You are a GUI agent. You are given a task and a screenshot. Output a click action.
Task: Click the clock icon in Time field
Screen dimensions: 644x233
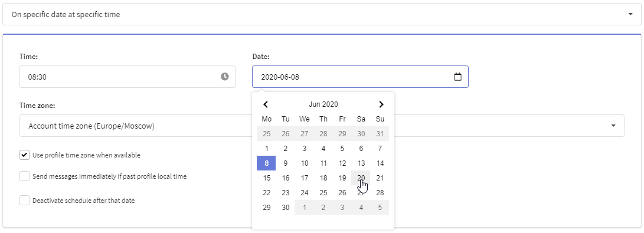(225, 77)
